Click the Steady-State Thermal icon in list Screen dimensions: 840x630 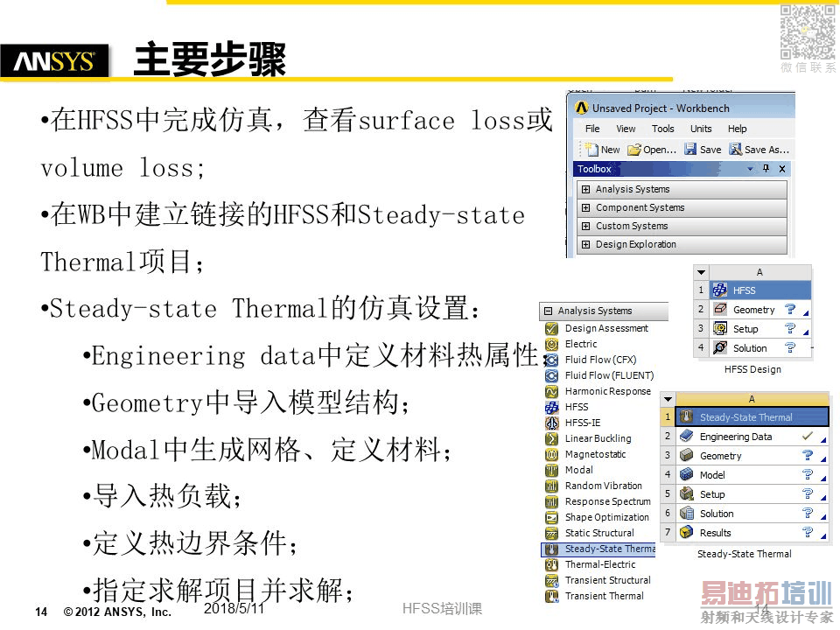pyautogui.click(x=551, y=549)
